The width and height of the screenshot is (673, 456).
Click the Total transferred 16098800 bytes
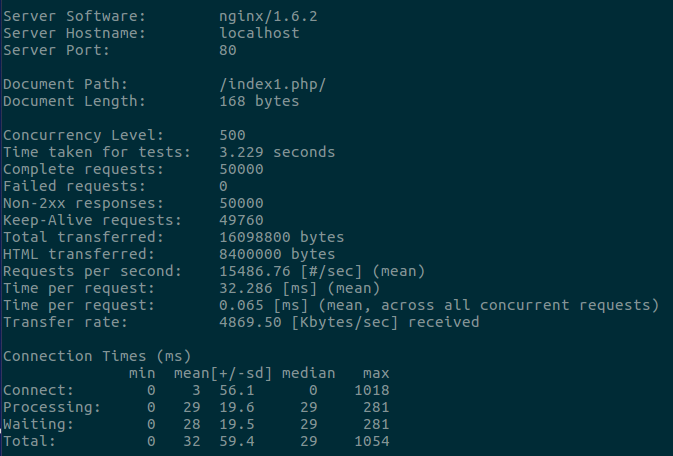(x=282, y=237)
